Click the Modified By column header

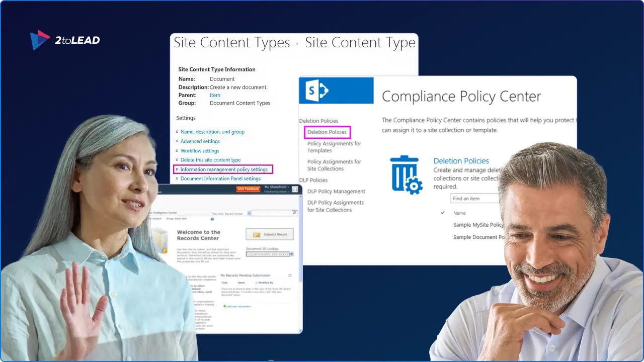[266, 283]
